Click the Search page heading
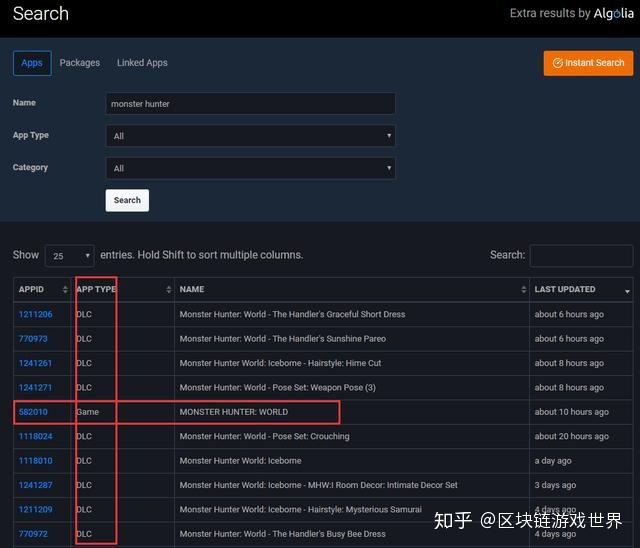 [x=41, y=13]
